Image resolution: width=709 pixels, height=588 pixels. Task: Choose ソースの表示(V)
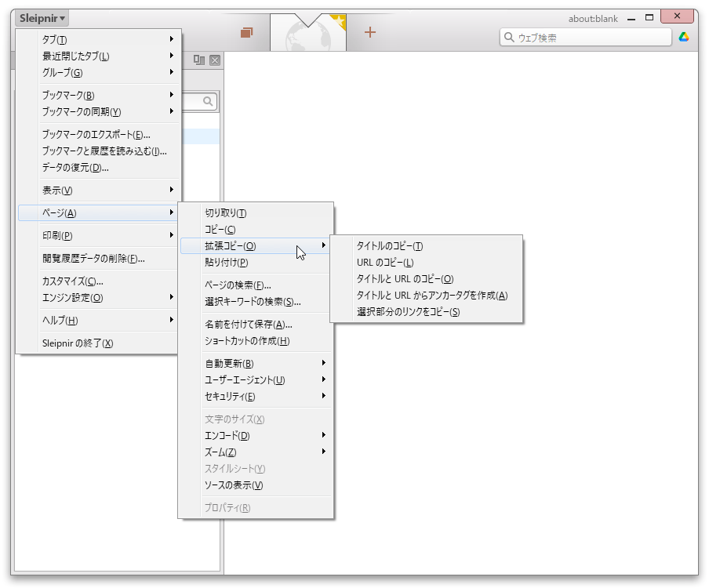pos(256,485)
